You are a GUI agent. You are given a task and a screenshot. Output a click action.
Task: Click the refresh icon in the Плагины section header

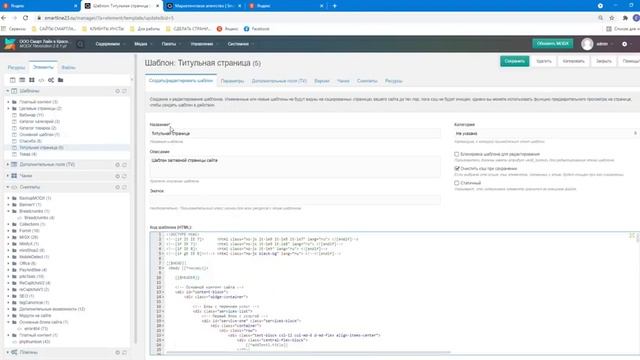click(x=124, y=352)
